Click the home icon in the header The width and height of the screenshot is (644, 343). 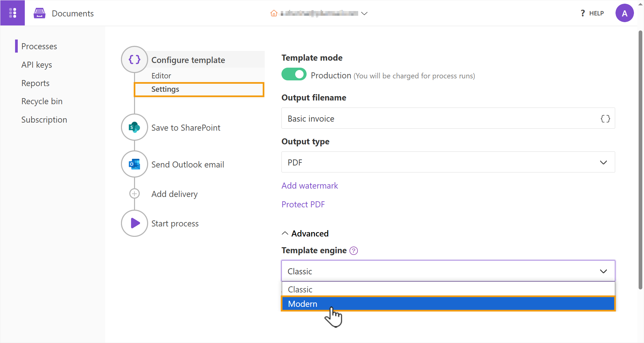tap(274, 13)
